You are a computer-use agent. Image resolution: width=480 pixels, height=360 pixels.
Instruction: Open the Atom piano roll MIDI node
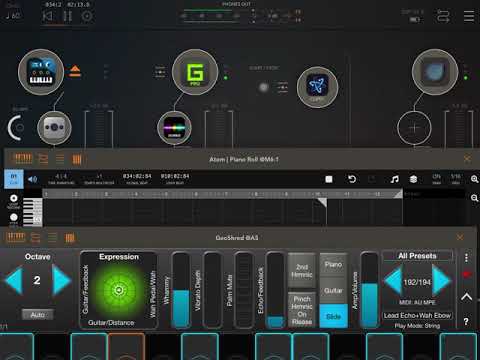317,87
